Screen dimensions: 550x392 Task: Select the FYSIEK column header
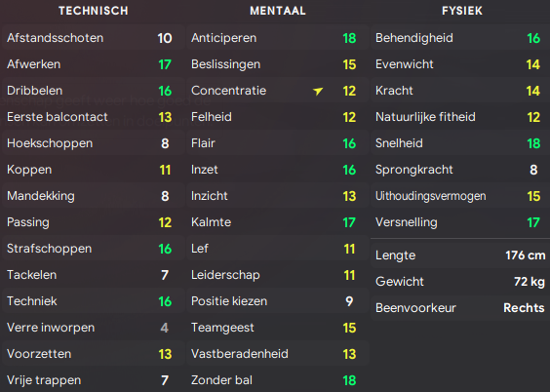point(462,11)
